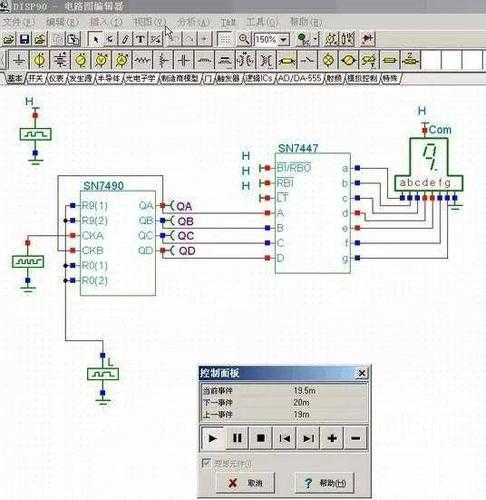Switch to the 开关 component tab
Image resolution: width=486 pixels, height=500 pixels.
pos(36,78)
